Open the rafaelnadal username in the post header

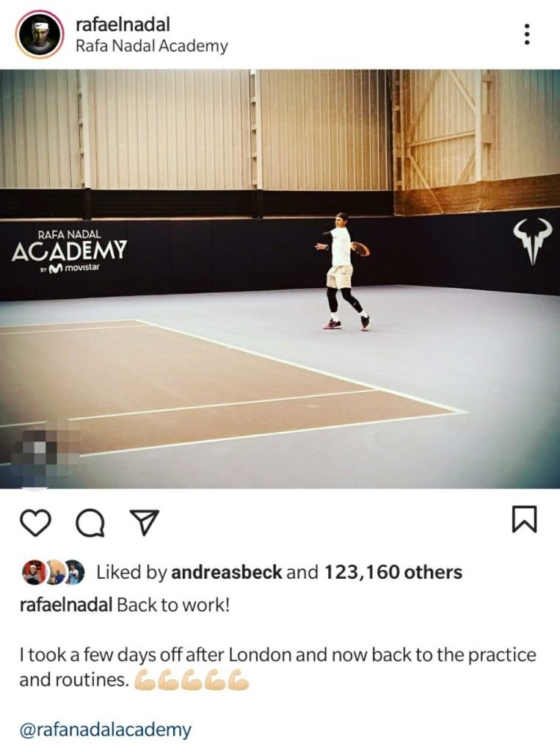coord(123,24)
